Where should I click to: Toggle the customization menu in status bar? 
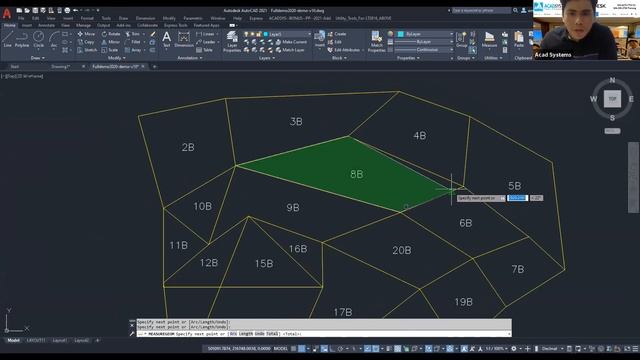click(x=635, y=349)
